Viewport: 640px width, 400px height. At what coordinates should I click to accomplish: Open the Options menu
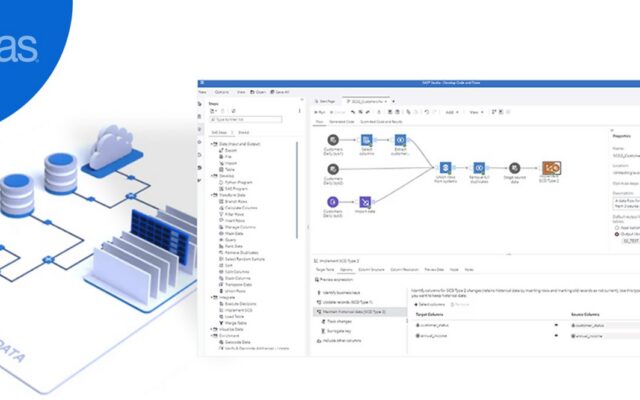222,92
